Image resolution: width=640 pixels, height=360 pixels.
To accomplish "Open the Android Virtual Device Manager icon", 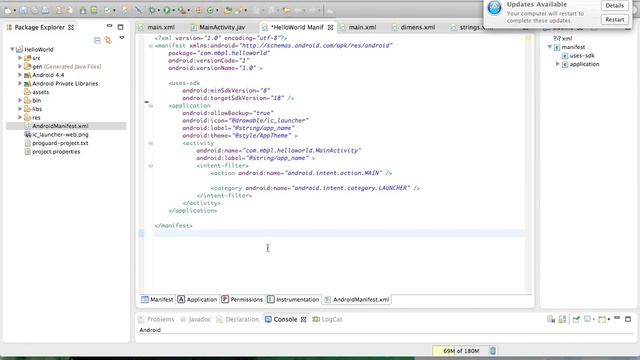I will tap(93, 10).
